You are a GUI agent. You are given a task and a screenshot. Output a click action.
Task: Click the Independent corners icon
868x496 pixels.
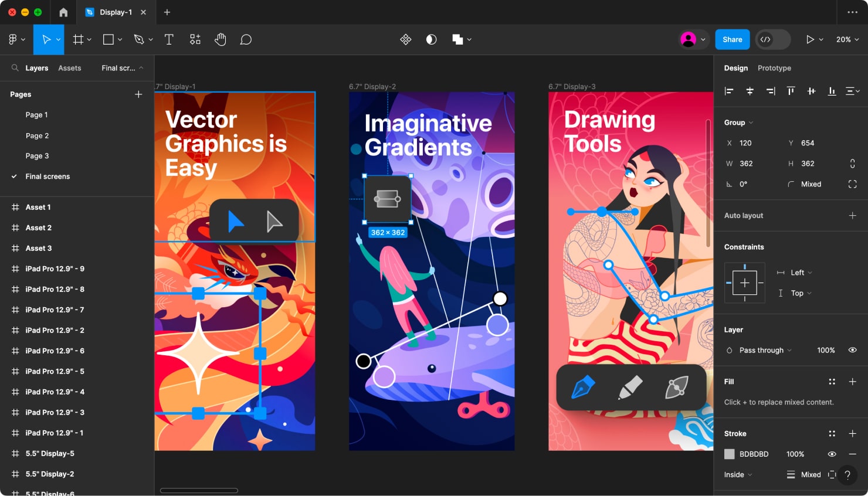pos(852,184)
